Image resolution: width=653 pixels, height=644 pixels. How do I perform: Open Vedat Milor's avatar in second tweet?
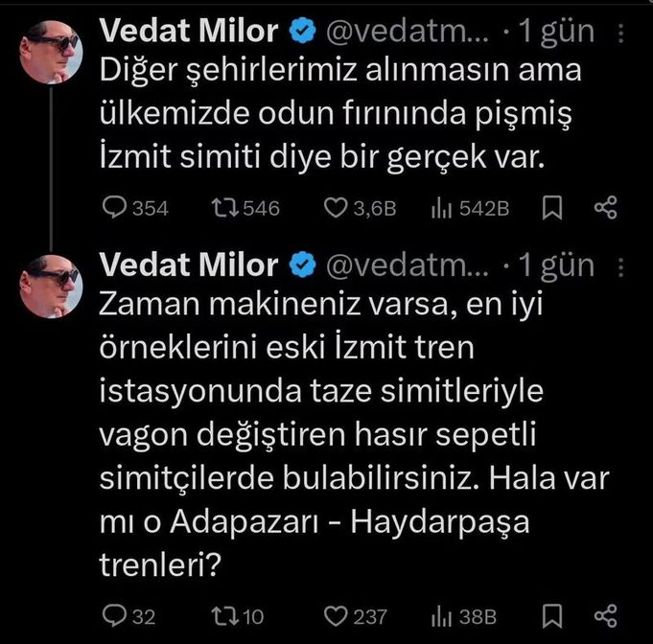51,285
